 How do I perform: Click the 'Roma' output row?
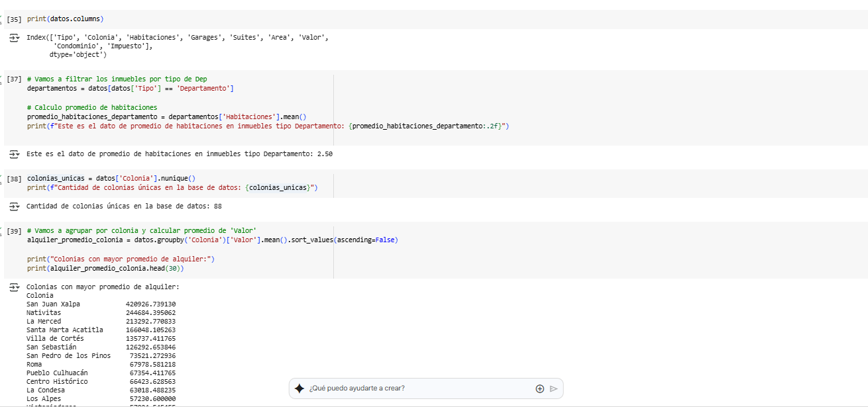[x=101, y=365]
